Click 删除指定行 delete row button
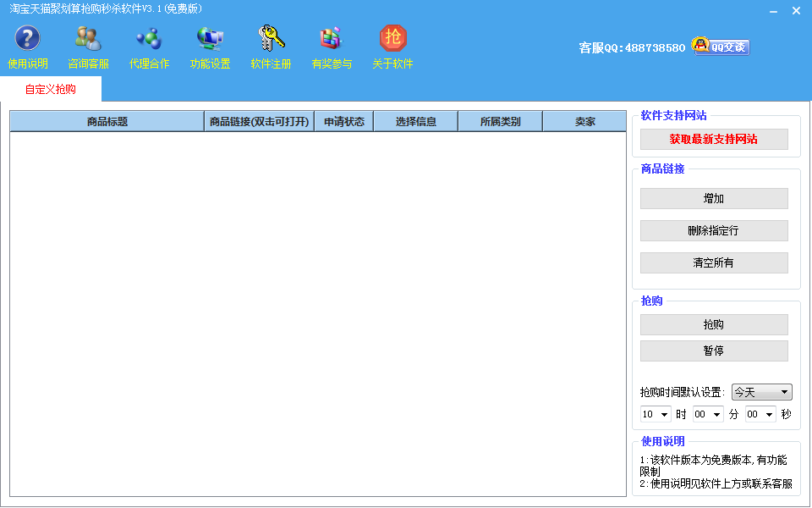Screen dimensions: 812x508 coord(714,230)
